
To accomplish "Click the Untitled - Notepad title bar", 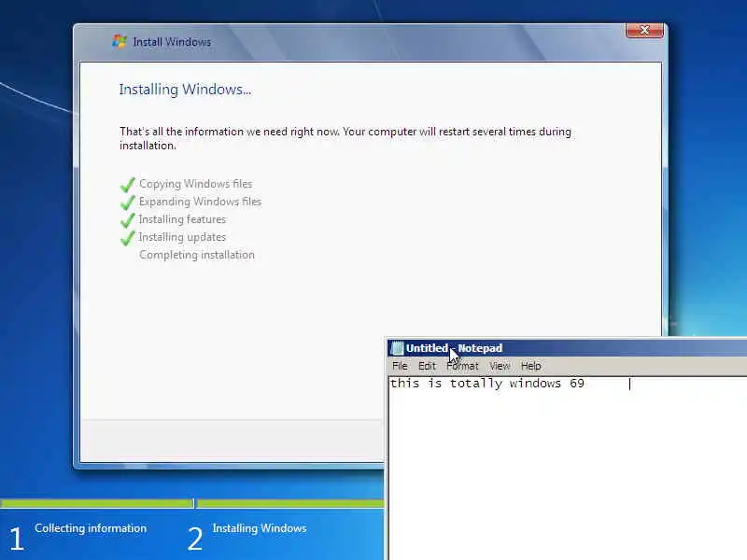I will pos(567,348).
